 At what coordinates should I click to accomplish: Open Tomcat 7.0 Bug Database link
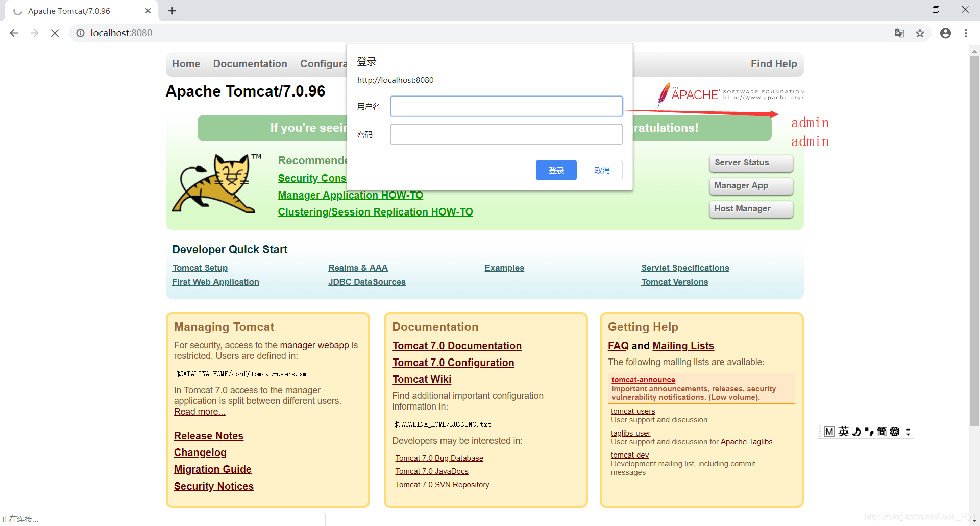[439, 458]
